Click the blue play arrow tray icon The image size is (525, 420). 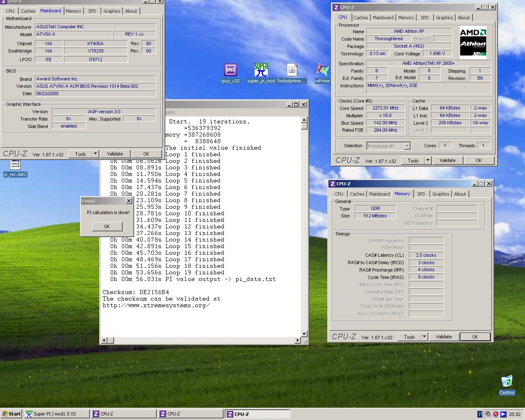pos(503,414)
